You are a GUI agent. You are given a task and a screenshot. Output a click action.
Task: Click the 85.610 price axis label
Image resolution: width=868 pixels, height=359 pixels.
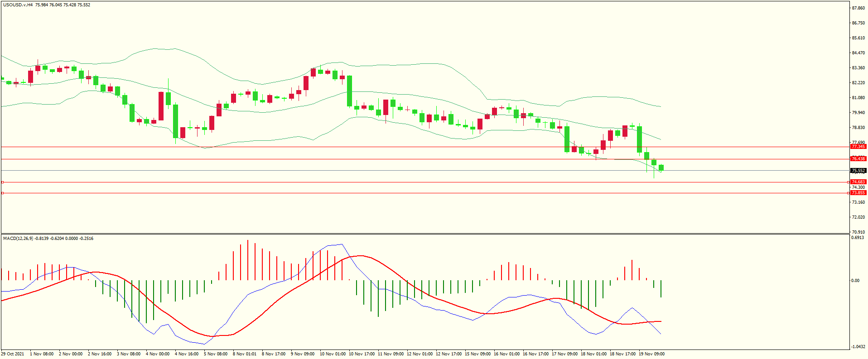pos(858,38)
